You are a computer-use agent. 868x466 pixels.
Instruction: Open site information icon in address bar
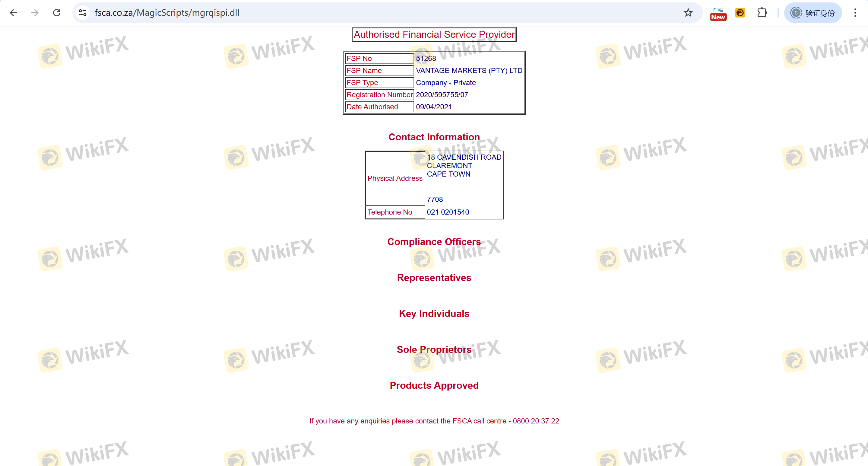pyautogui.click(x=83, y=13)
